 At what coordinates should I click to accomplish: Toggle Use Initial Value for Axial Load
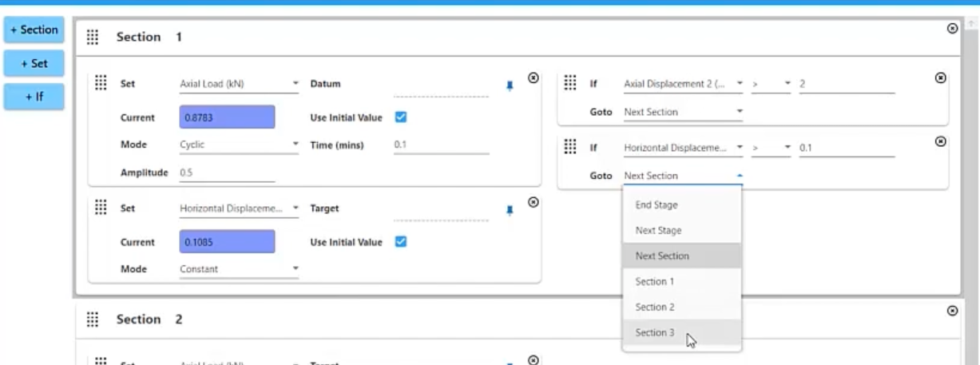(x=401, y=117)
